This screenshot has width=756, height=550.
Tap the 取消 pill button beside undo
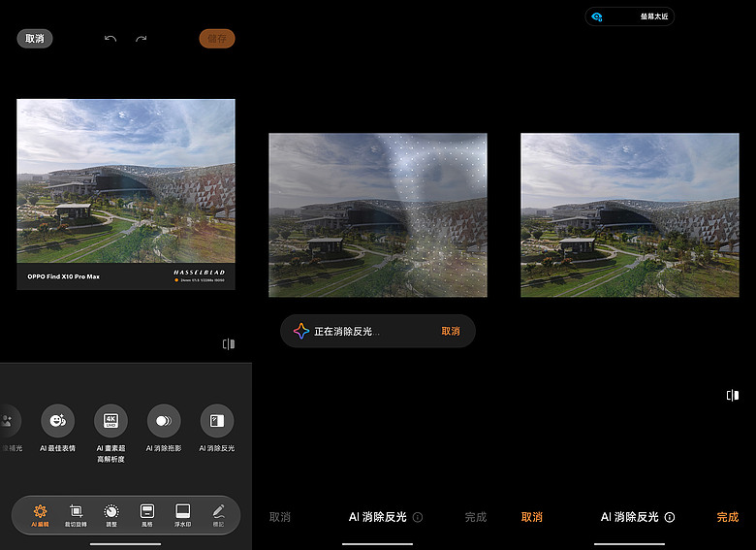[x=35, y=39]
